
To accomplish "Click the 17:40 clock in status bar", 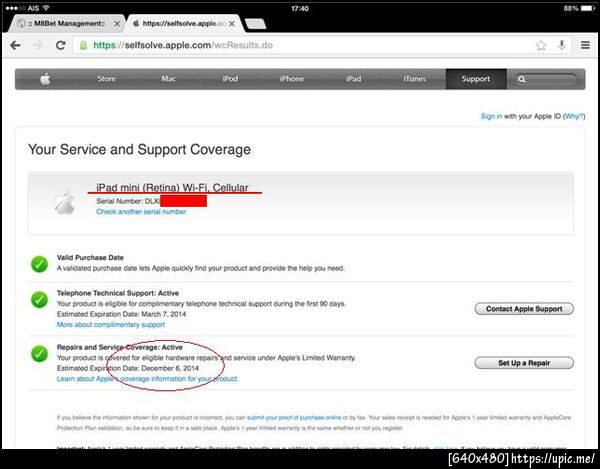I will [x=300, y=8].
